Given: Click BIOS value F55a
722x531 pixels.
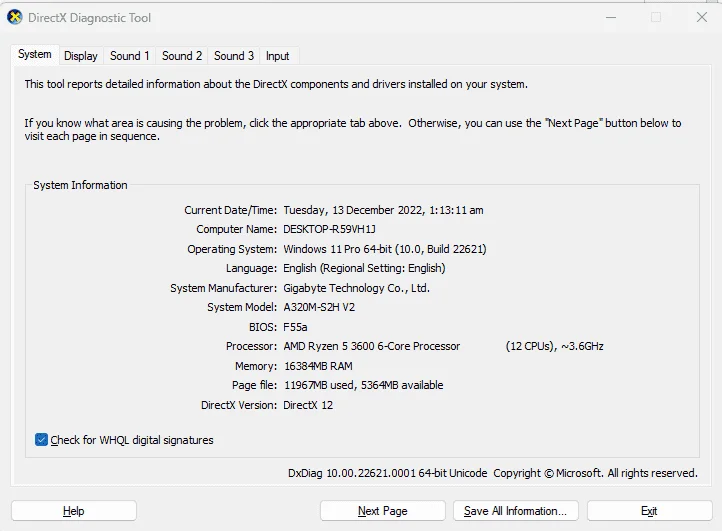Looking at the screenshot, I should pos(295,327).
